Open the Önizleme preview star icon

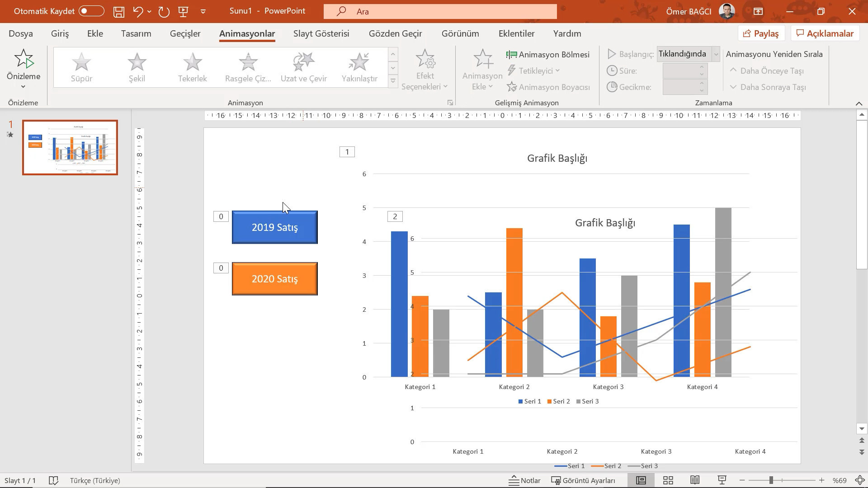[24, 59]
